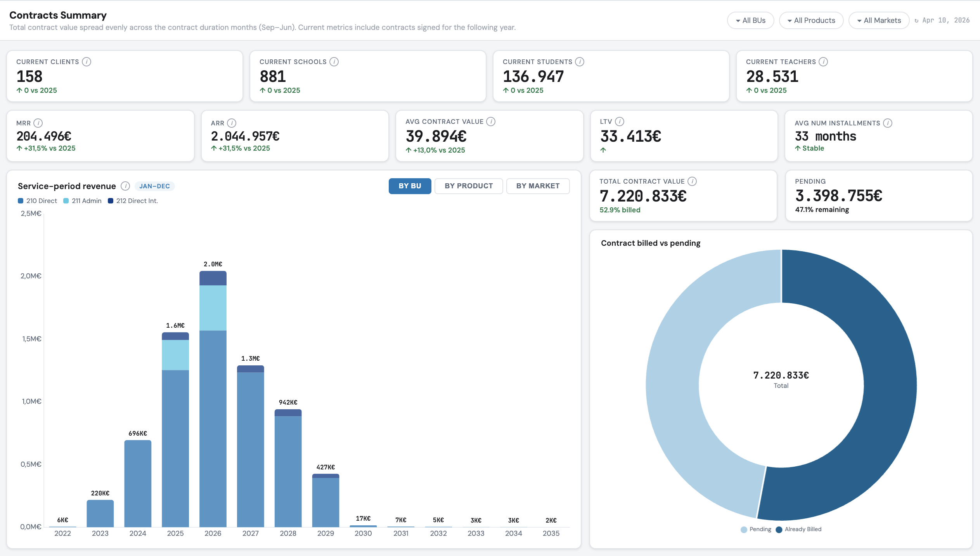Click the info icon on Avg Contract Value
This screenshot has height=556, width=980.
click(x=490, y=121)
